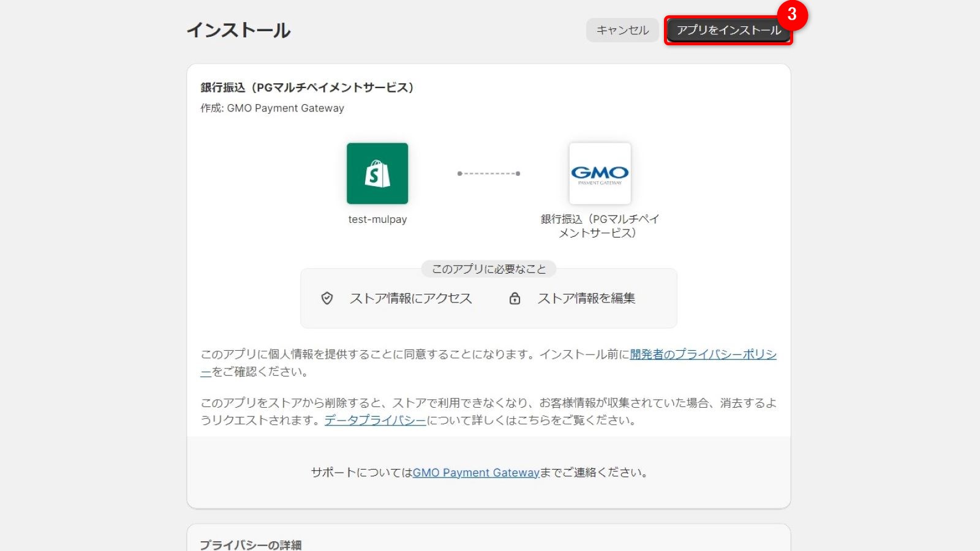Click the green shopping bag logo above test-mulpay

[x=377, y=174]
